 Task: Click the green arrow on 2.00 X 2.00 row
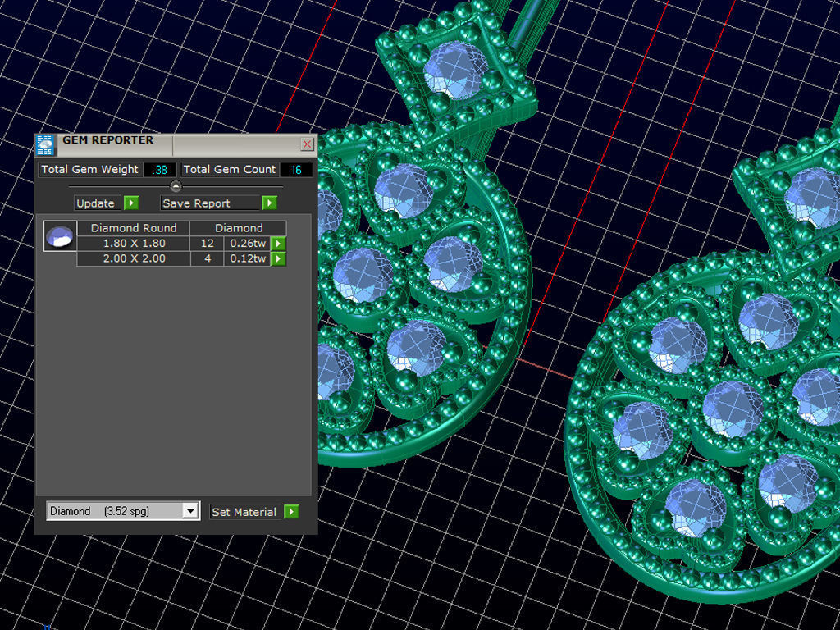point(278,258)
